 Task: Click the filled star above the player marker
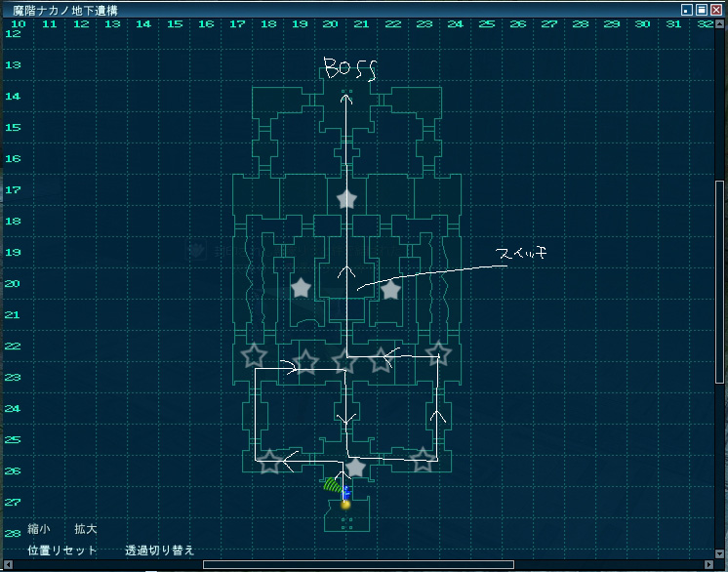pos(355,468)
